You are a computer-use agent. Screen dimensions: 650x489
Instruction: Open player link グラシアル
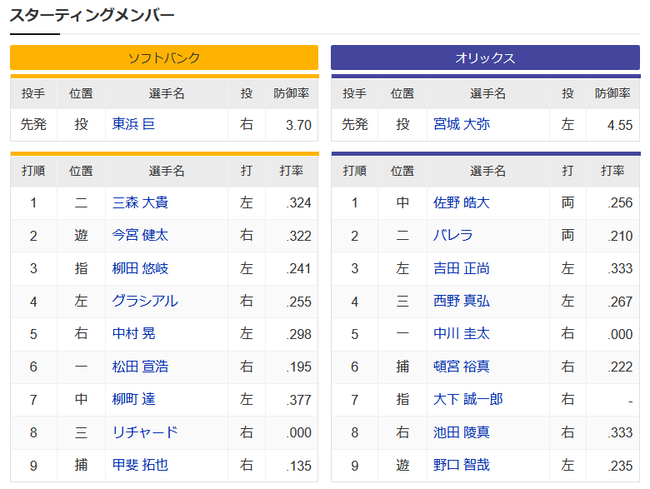coord(145,301)
